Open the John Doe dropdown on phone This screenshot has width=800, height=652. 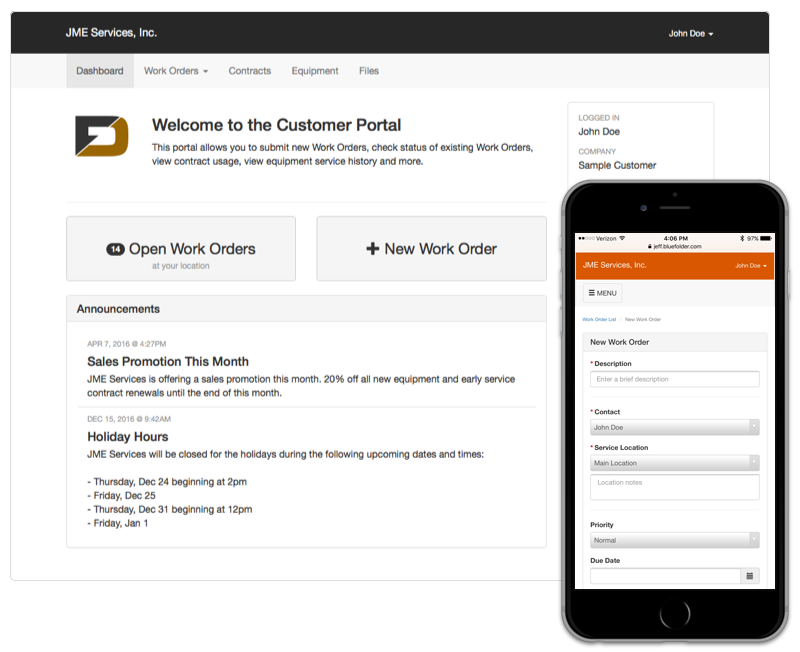[751, 266]
